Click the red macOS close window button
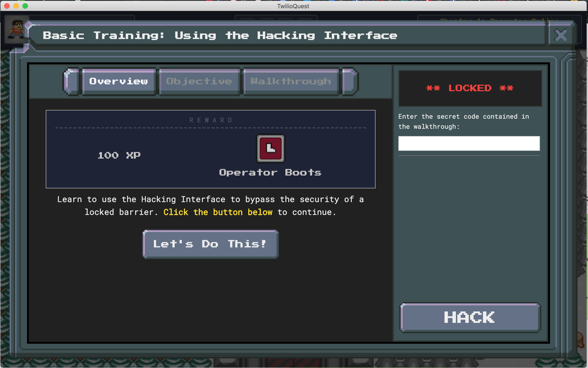Image resolution: width=588 pixels, height=368 pixels. pyautogui.click(x=7, y=6)
